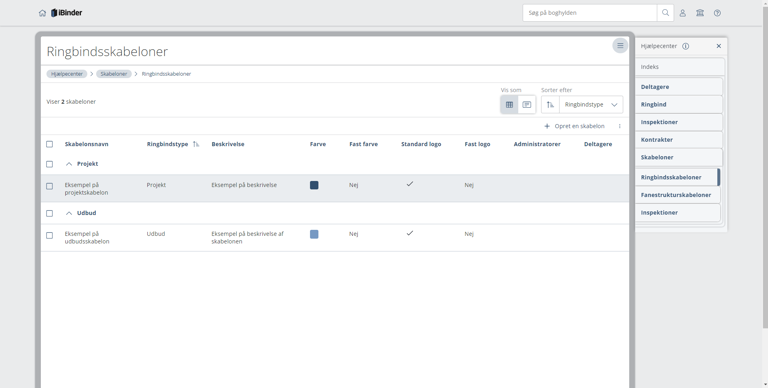Click the Udbud cell under Ringbindstype
This screenshot has width=768, height=388.
[x=156, y=234]
